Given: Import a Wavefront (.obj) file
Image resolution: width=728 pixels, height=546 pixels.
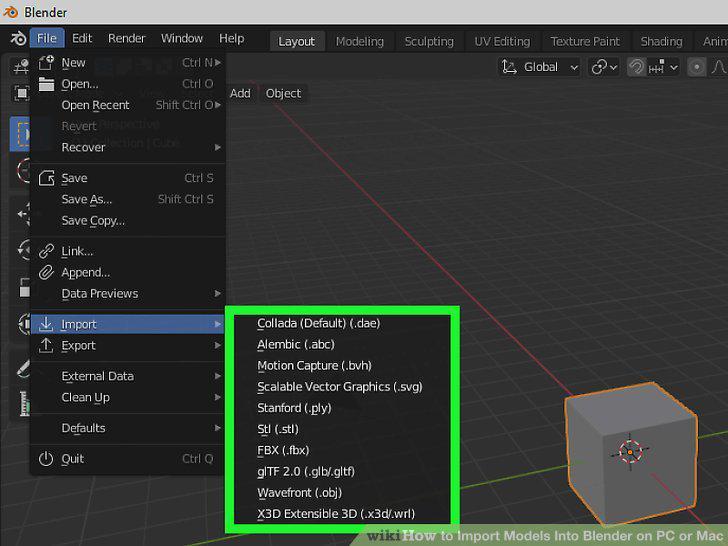Looking at the screenshot, I should pos(342,493).
